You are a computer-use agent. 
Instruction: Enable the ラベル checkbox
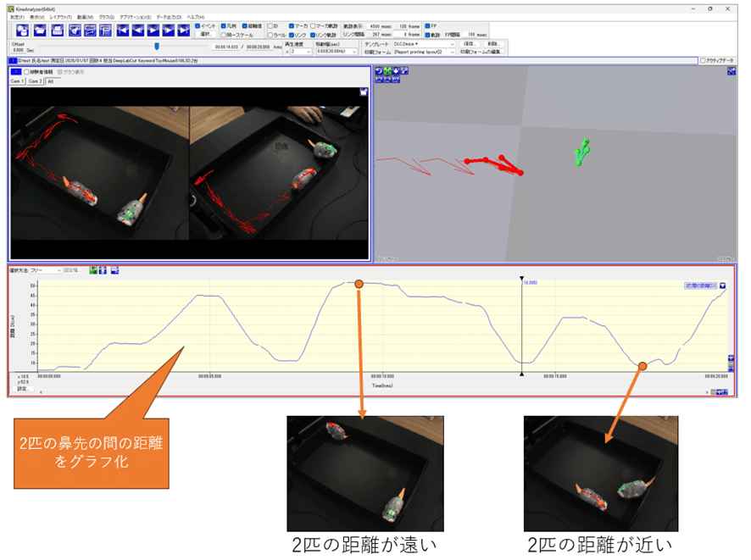pyautogui.click(x=270, y=35)
